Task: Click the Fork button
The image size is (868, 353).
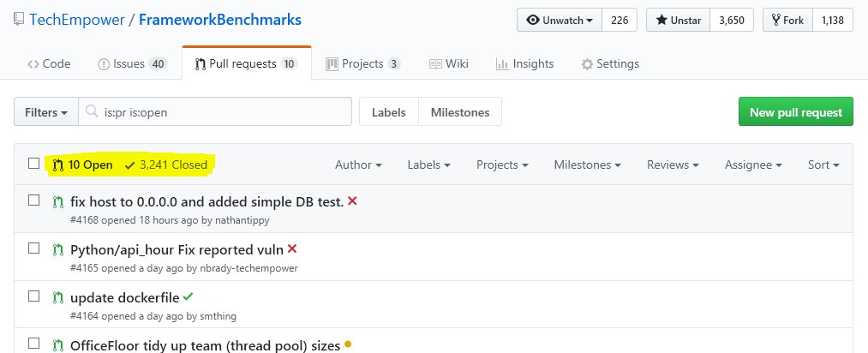Action: coord(787,20)
